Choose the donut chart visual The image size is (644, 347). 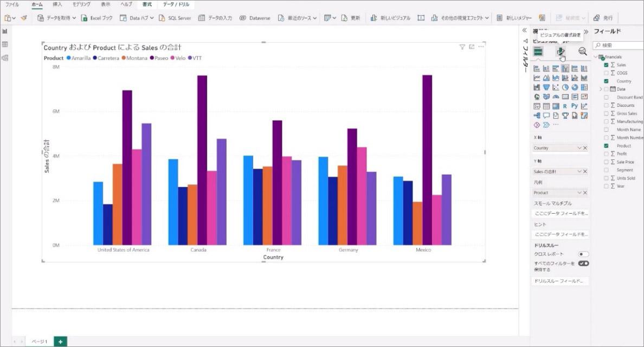[574, 87]
